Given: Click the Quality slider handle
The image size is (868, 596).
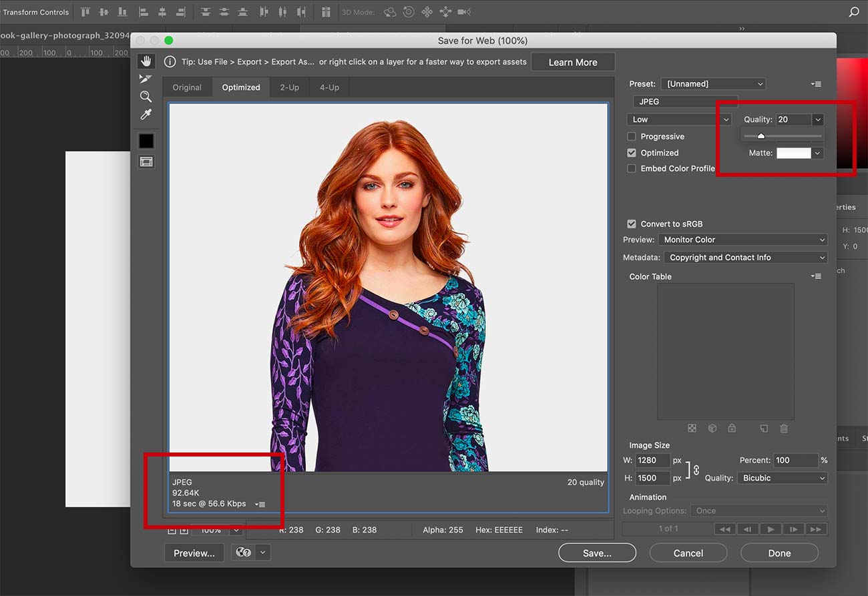Looking at the screenshot, I should [761, 136].
